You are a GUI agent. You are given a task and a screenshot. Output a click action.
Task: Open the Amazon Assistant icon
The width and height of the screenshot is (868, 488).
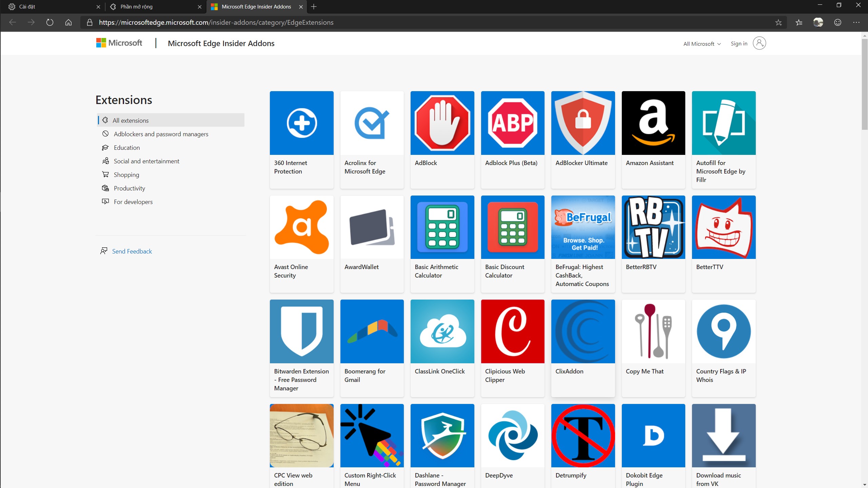(653, 123)
